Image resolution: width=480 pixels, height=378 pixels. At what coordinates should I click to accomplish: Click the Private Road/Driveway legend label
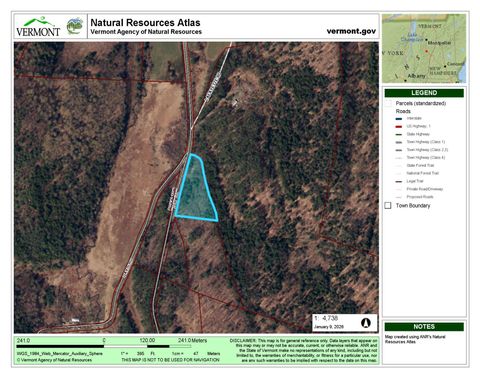point(425,189)
